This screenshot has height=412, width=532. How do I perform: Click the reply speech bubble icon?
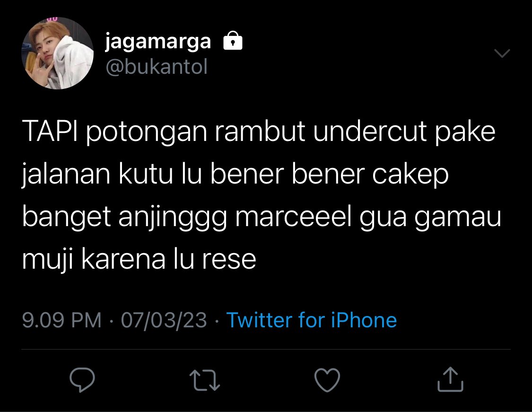[82, 380]
